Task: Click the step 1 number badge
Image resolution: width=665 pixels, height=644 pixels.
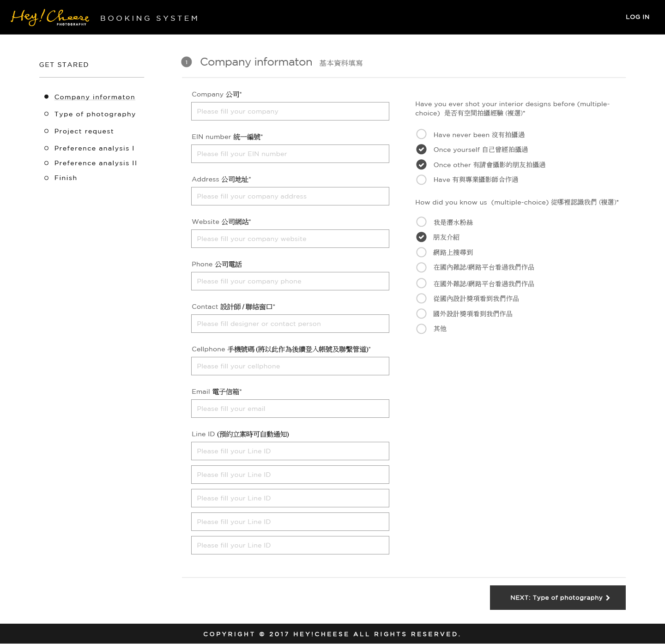Action: pos(187,62)
